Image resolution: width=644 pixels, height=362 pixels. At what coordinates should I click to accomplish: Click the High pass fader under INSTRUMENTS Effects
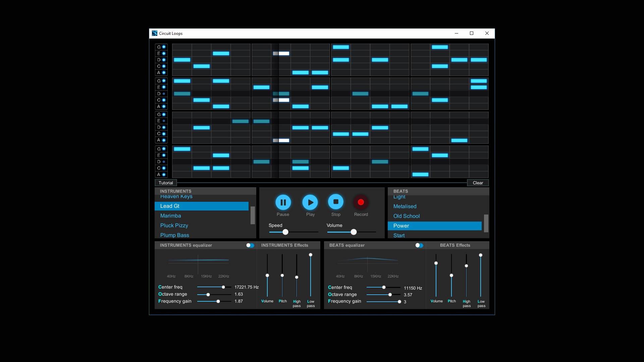(297, 277)
